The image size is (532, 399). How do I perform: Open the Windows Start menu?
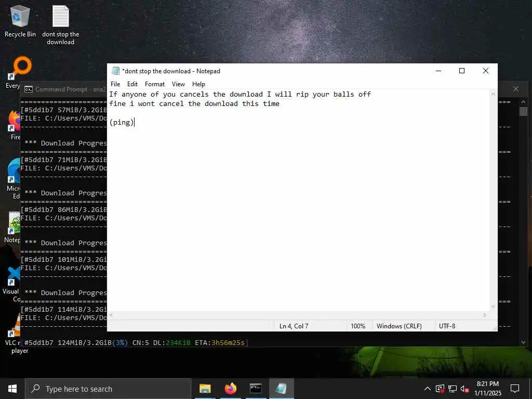(12, 389)
